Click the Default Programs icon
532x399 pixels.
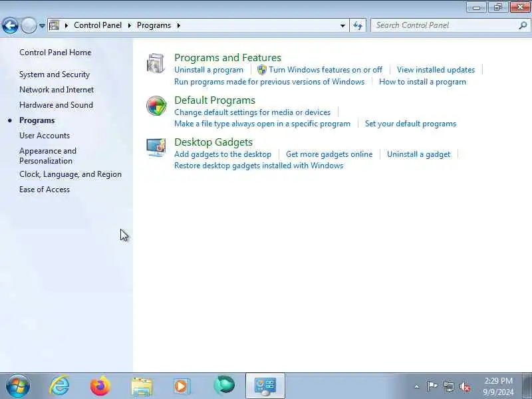tap(156, 106)
